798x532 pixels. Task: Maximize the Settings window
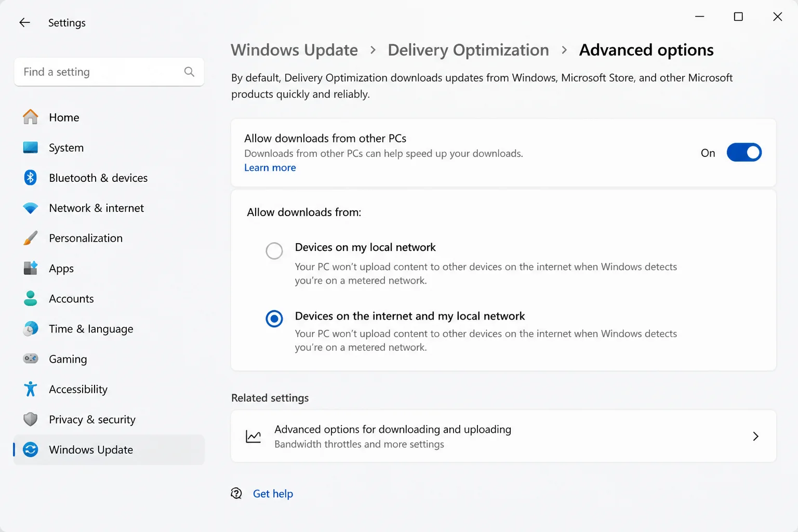tap(738, 17)
